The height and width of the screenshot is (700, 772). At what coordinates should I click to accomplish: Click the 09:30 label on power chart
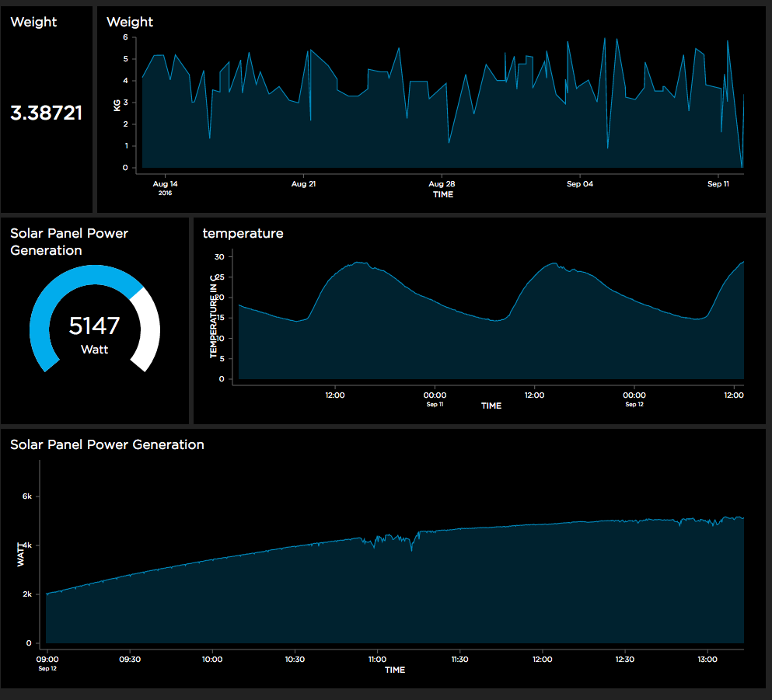click(130, 659)
